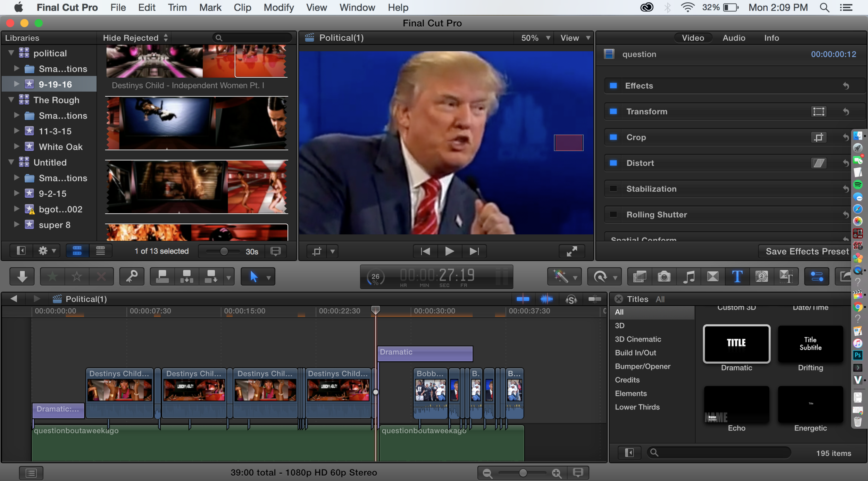Toggle video skimming in timeline
This screenshot has width=868, height=481.
point(523,299)
